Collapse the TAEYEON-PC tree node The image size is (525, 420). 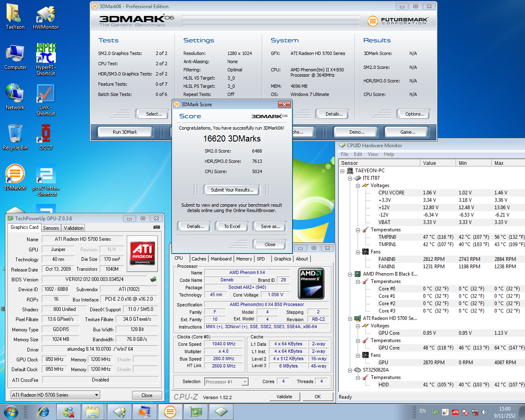342,171
